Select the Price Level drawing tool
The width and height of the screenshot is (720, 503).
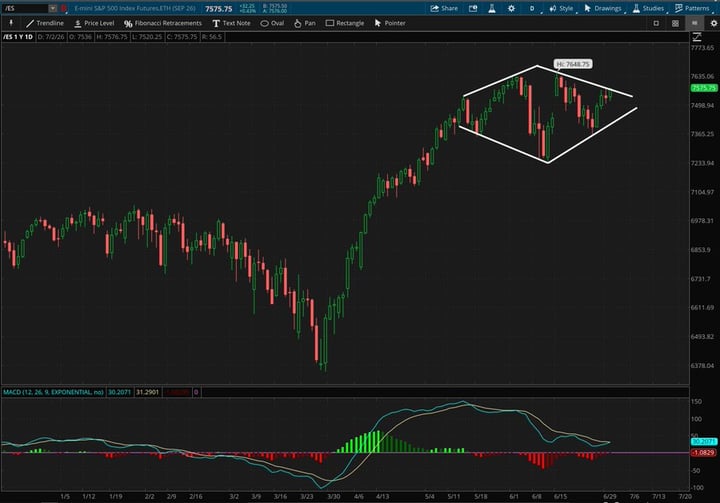point(94,23)
